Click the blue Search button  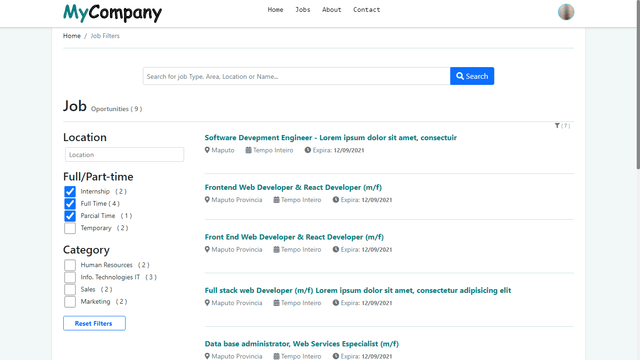pos(472,76)
